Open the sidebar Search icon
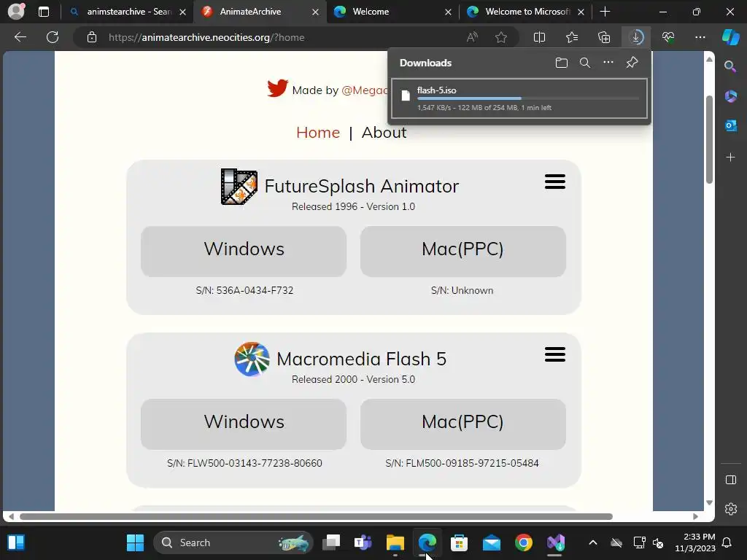 tap(730, 66)
